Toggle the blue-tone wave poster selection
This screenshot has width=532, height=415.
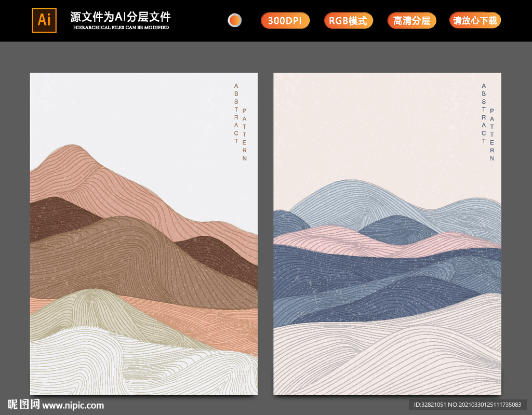(x=388, y=234)
